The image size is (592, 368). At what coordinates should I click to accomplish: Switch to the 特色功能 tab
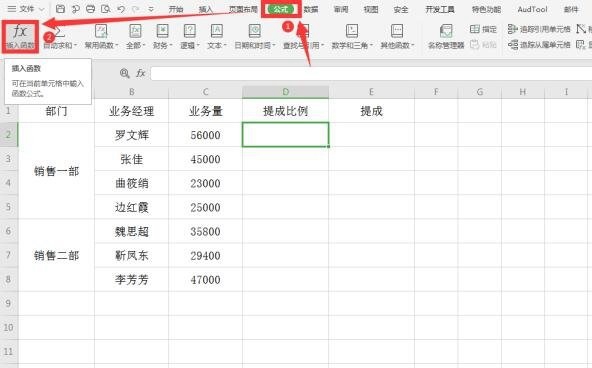pos(486,9)
